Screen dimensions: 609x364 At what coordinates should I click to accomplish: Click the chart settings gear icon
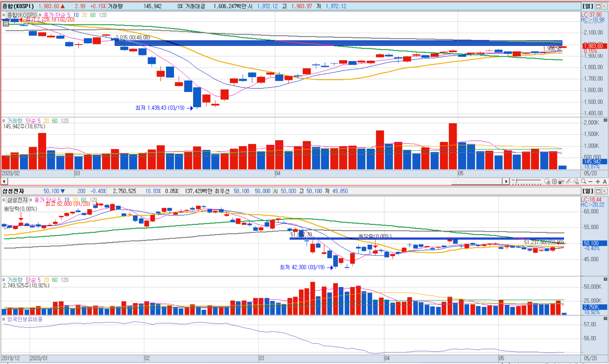click(554, 182)
